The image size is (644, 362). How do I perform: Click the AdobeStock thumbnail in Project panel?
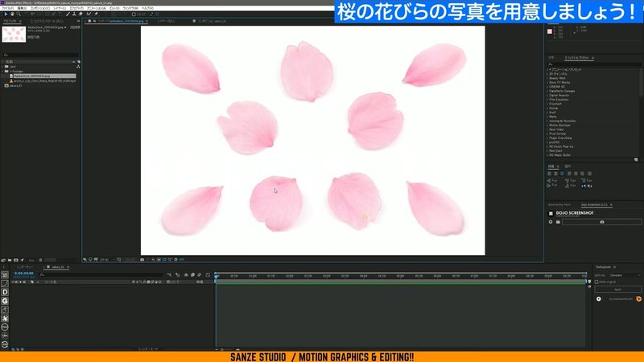click(x=14, y=34)
